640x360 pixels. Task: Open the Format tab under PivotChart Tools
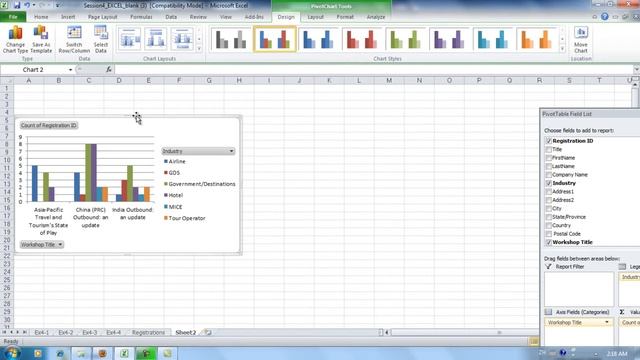pyautogui.click(x=345, y=17)
